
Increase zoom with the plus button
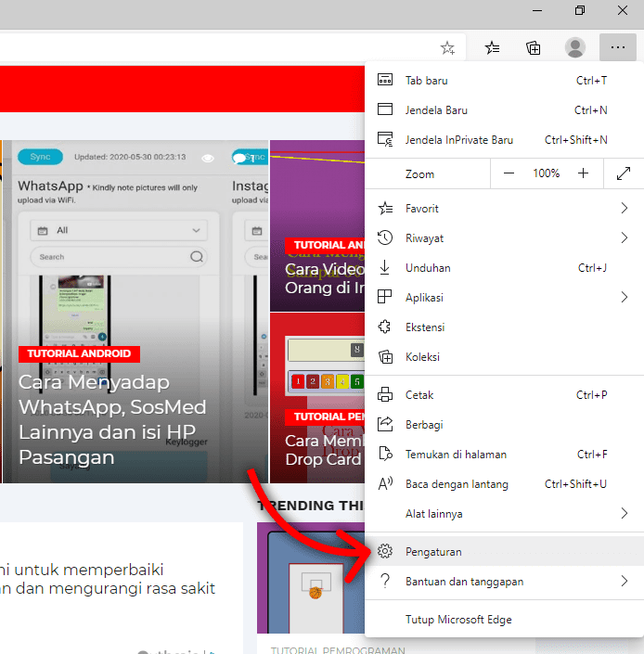coord(583,173)
